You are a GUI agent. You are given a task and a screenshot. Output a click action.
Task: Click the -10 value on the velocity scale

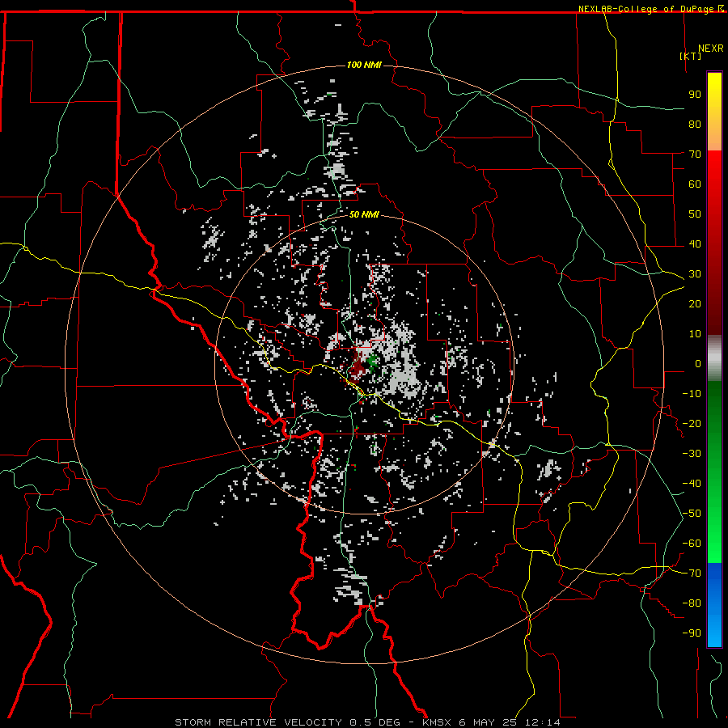point(692,394)
